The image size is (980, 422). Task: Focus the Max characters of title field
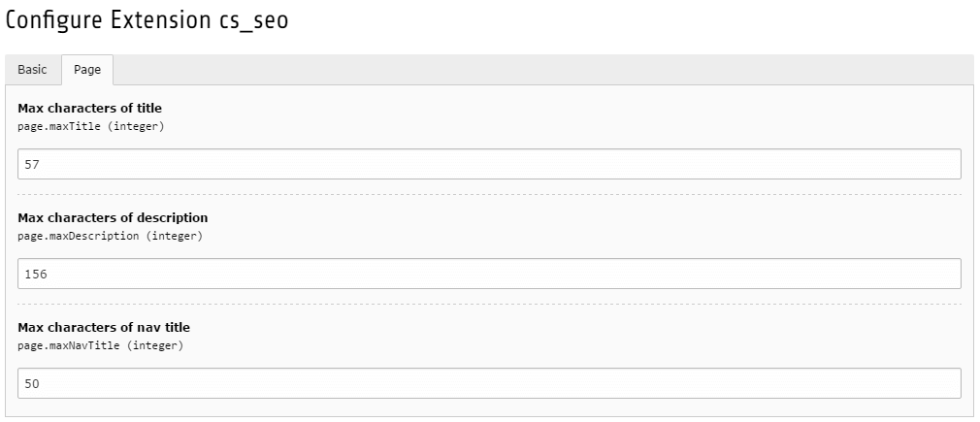click(x=489, y=164)
